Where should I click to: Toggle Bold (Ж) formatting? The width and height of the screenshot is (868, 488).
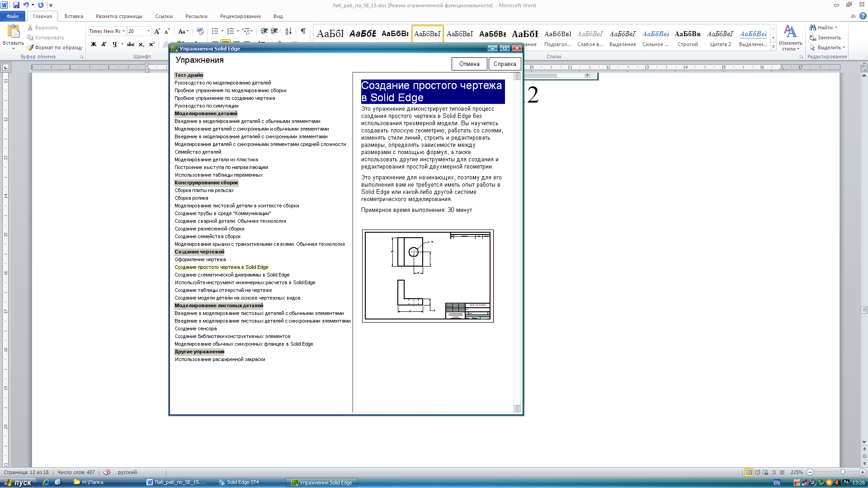94,44
